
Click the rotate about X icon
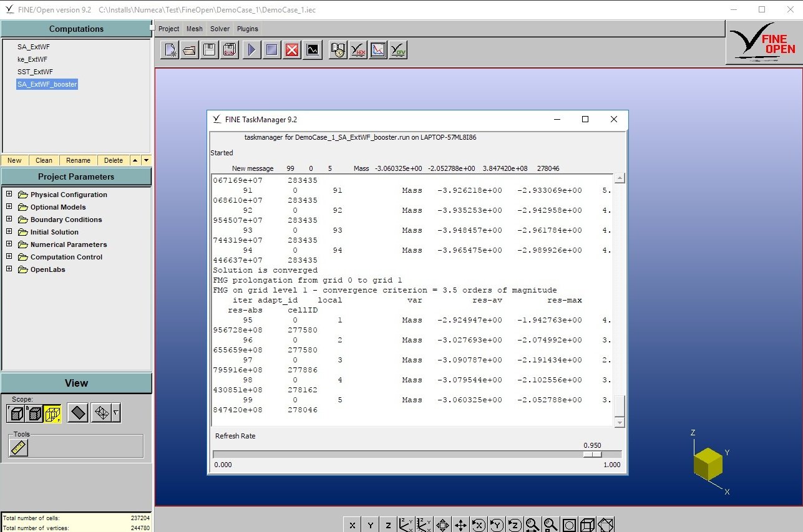(x=479, y=525)
